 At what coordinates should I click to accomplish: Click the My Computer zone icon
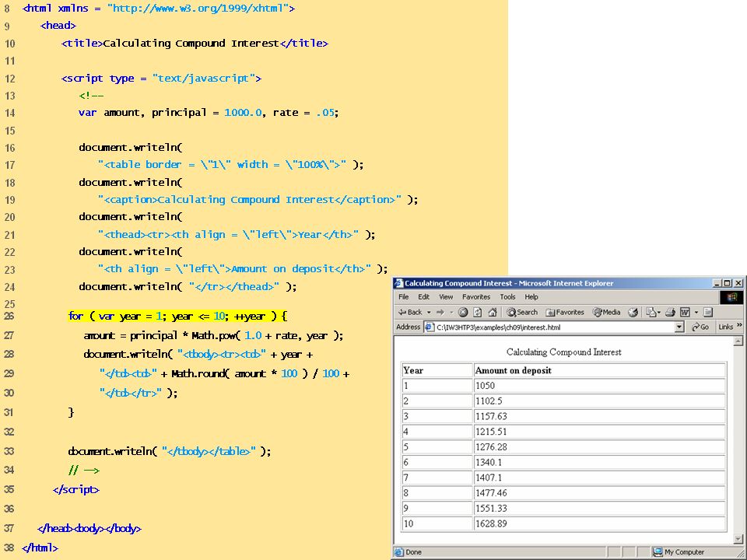pos(658,552)
